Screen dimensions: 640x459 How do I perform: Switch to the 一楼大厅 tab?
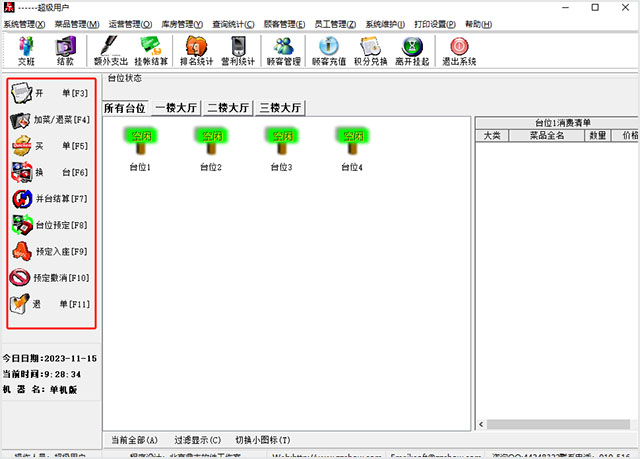click(176, 108)
